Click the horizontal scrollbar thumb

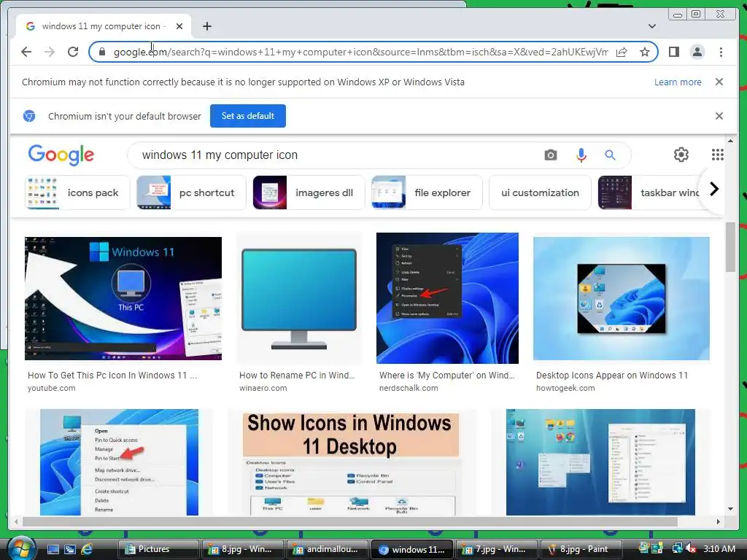pyautogui.click(x=350, y=522)
